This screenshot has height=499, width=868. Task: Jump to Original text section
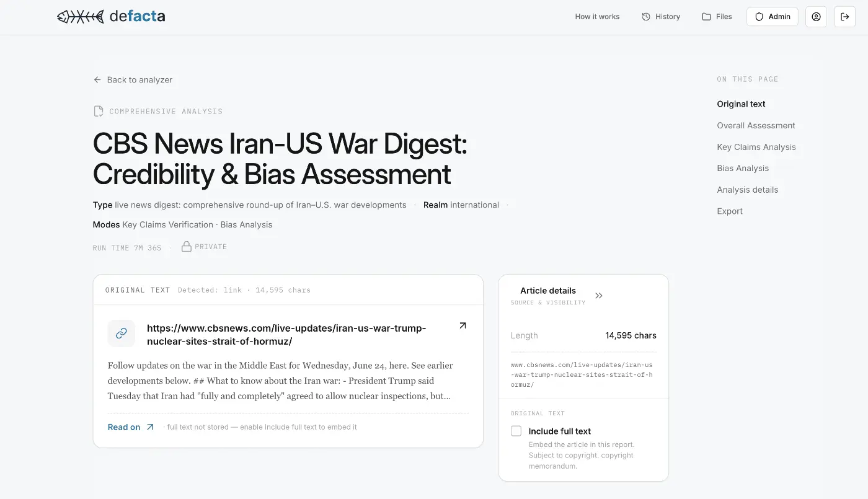pyautogui.click(x=741, y=104)
